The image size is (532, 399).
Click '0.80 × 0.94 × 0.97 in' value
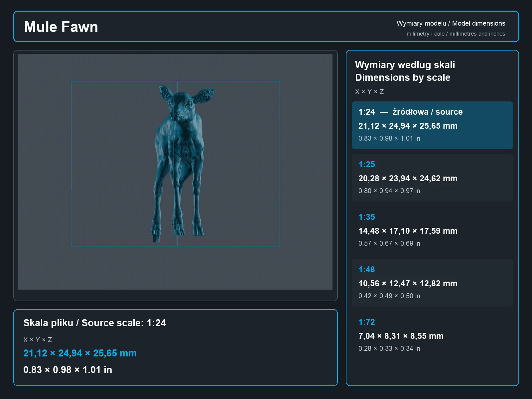point(389,191)
